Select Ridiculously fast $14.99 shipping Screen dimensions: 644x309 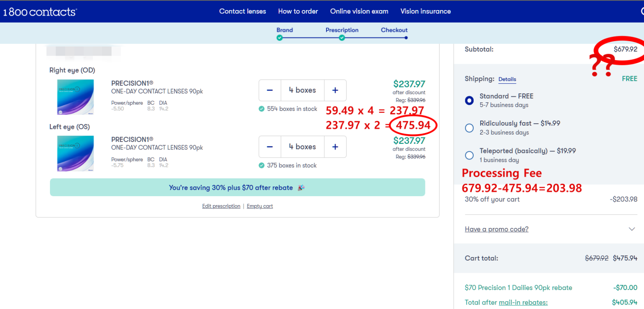[x=469, y=128]
